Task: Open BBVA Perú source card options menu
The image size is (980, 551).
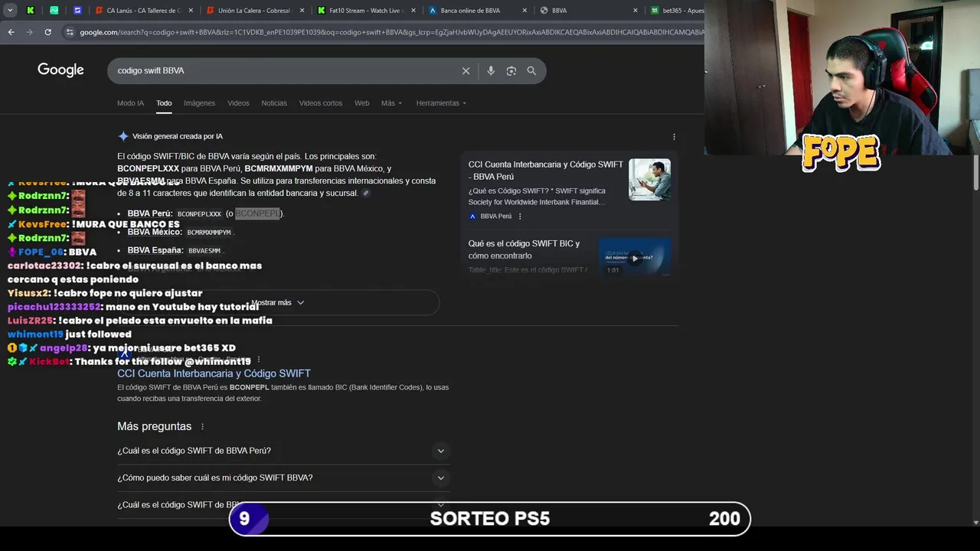Action: pos(520,217)
